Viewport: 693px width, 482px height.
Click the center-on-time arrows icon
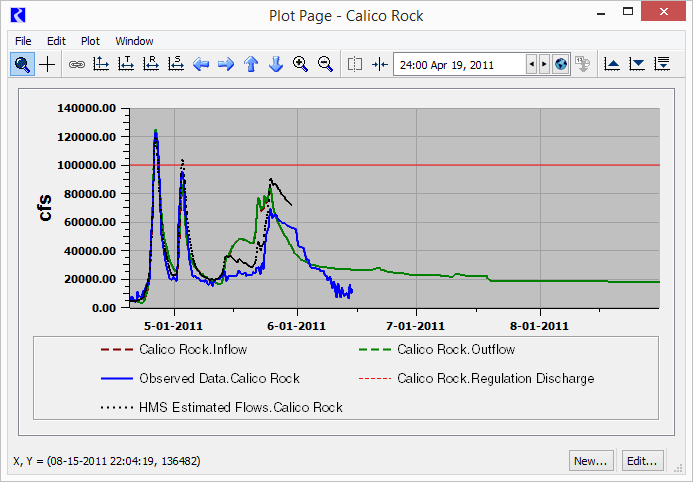380,65
